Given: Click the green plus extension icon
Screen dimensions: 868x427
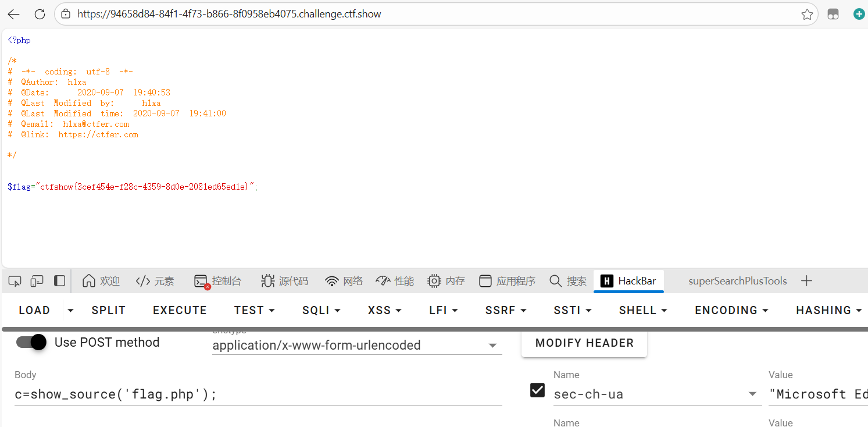Looking at the screenshot, I should (859, 14).
